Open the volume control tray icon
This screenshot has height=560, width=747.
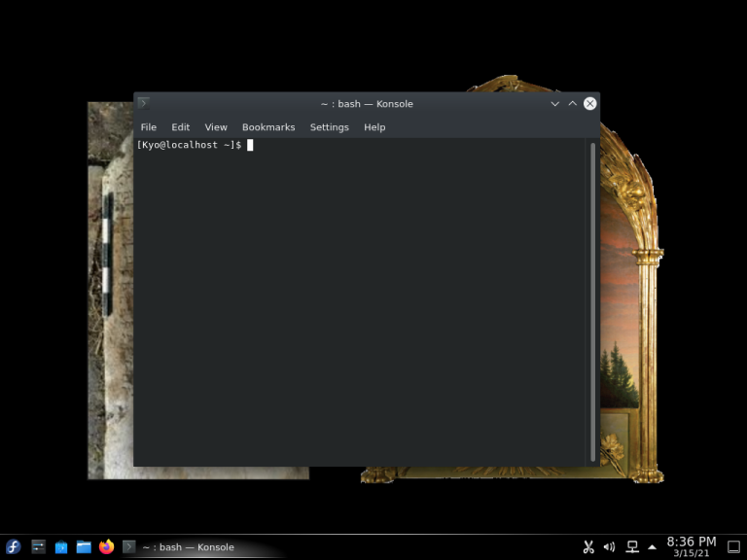609,547
